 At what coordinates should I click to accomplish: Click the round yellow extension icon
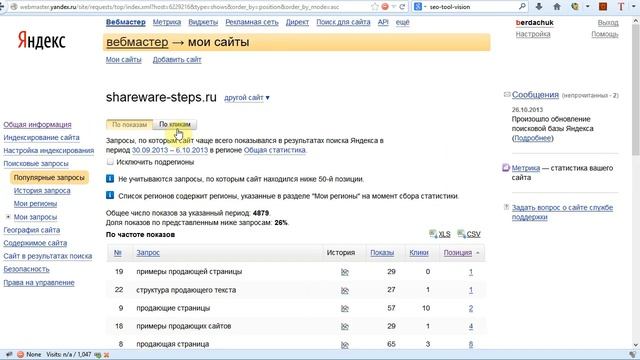tap(576, 7)
